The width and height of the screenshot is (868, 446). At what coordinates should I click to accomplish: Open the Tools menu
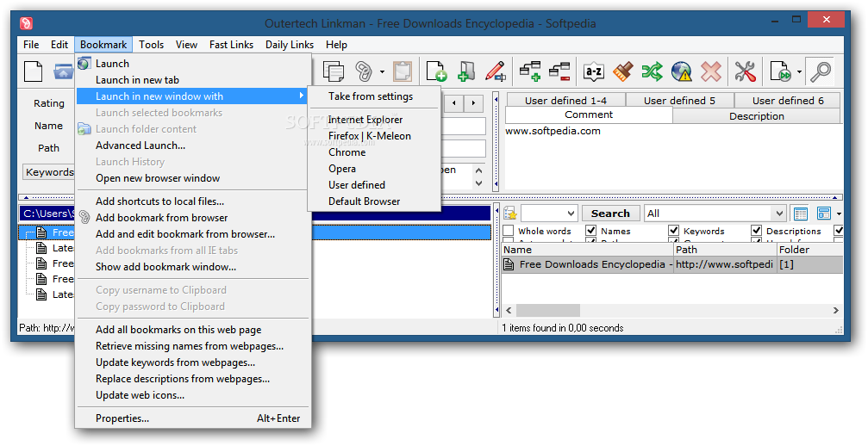click(x=151, y=45)
